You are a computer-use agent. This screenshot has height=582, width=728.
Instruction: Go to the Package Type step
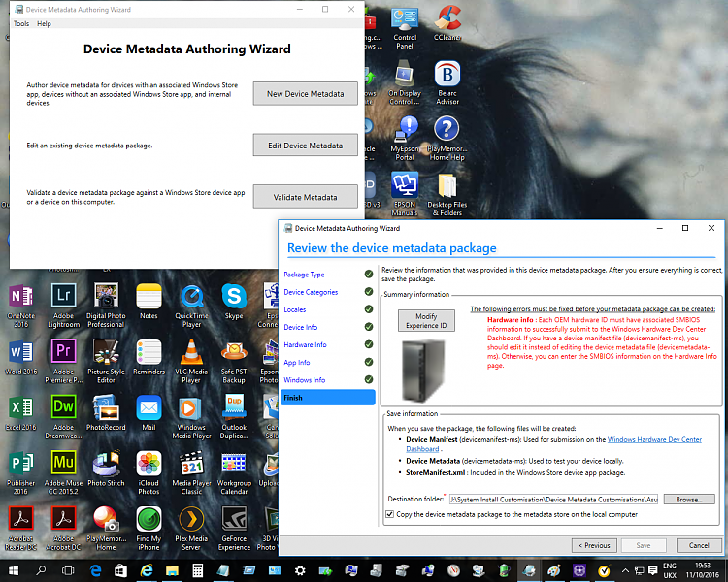[x=304, y=275]
